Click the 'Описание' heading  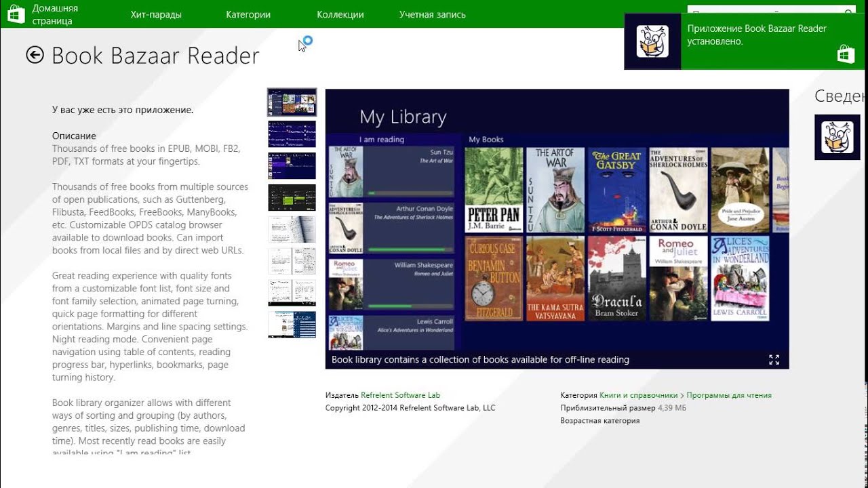point(74,136)
